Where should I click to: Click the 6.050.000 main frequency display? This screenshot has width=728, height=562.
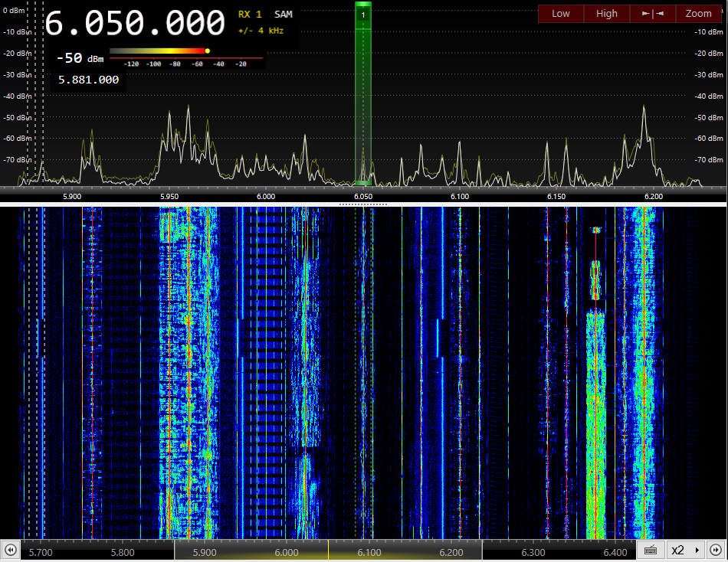(x=135, y=24)
